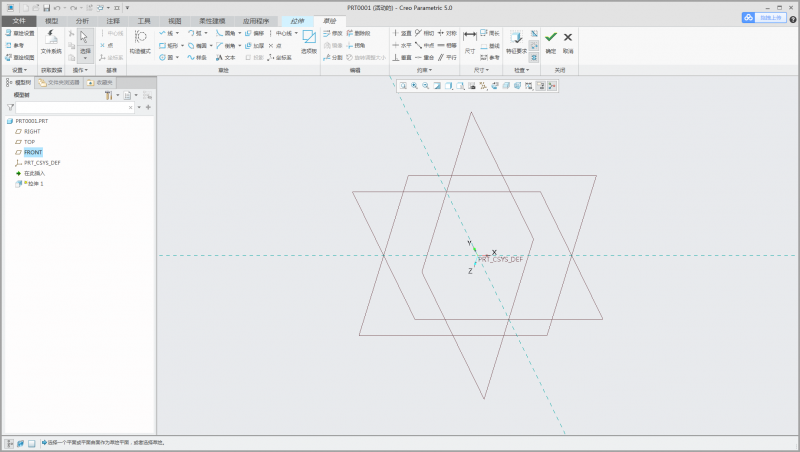
Task: Open the 注释 (Annotate) ribbon tab
Action: 113,21
